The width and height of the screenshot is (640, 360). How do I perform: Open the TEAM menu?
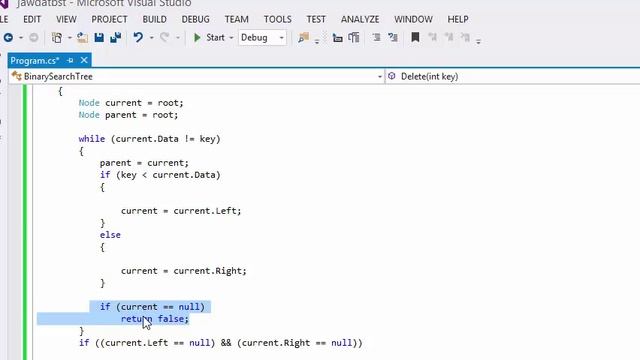click(236, 19)
